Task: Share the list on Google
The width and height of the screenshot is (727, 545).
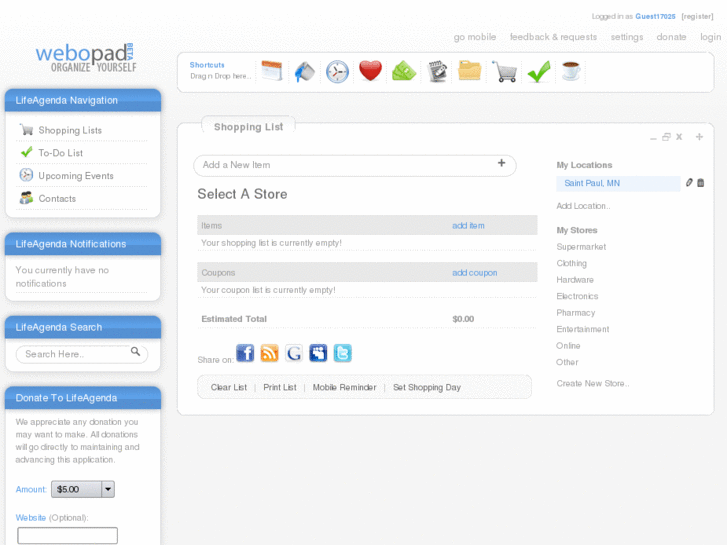Action: point(293,353)
